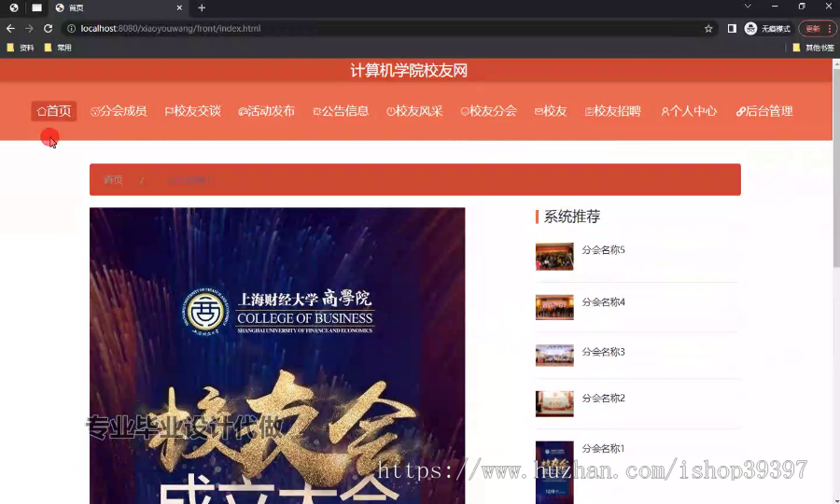Viewport: 840px width, 504px height.
Task: Open Chrome three-dot menu
Action: 830,28
